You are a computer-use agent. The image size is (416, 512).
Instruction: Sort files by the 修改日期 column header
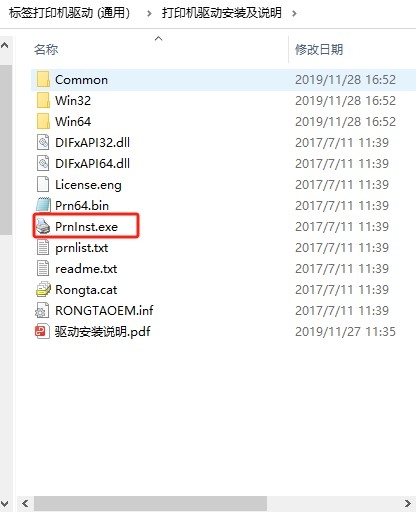pyautogui.click(x=319, y=50)
